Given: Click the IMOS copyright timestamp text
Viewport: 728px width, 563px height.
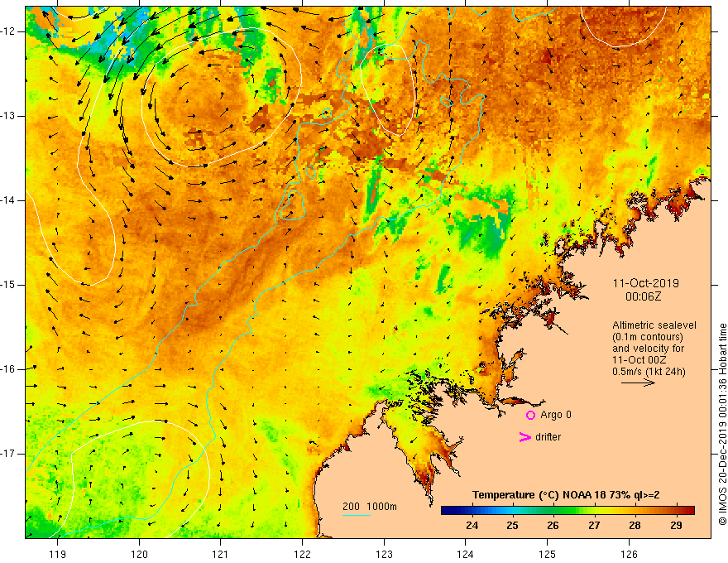Looking at the screenshot, I should (722, 424).
